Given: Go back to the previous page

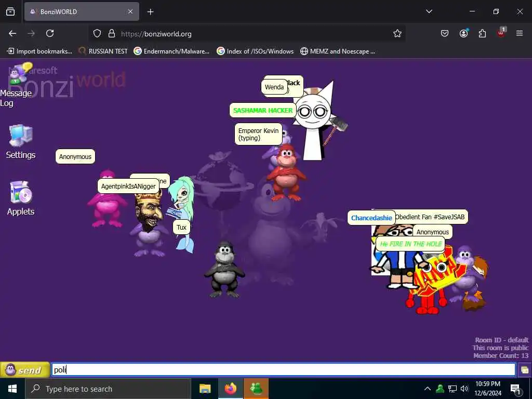Looking at the screenshot, I should [12, 33].
